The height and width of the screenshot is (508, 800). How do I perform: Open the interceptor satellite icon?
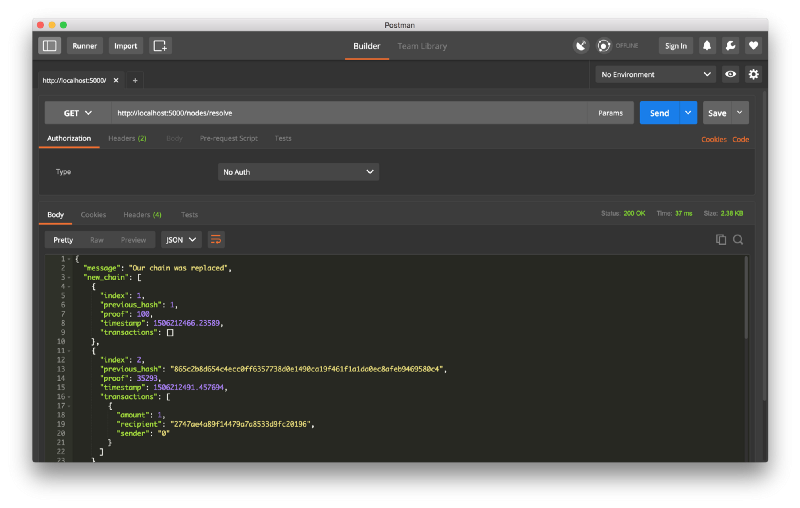tap(581, 45)
